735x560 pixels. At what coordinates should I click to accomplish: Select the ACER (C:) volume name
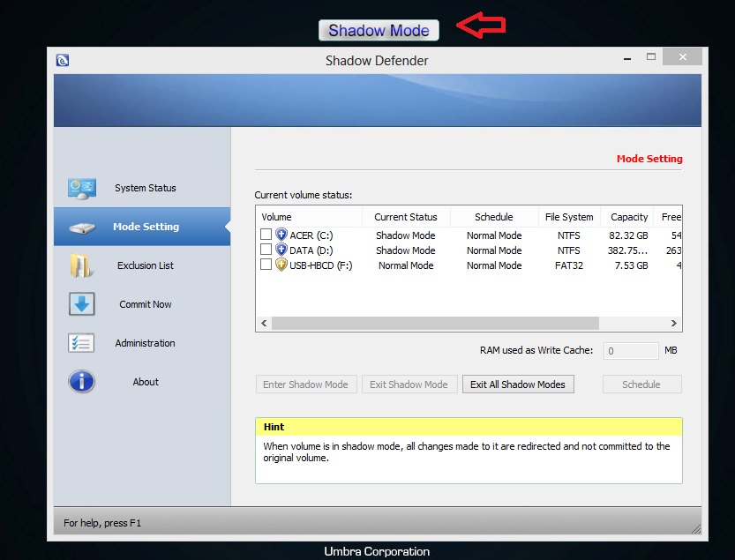click(x=311, y=235)
